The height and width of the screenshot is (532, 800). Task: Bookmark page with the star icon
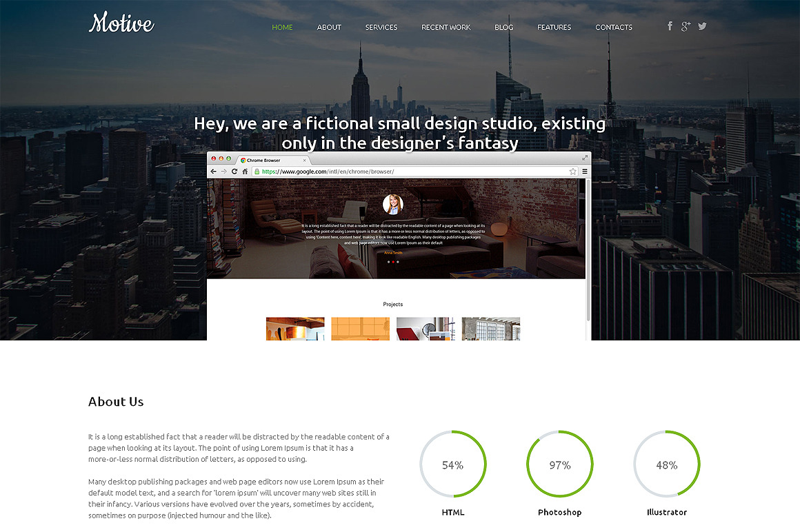tap(572, 172)
